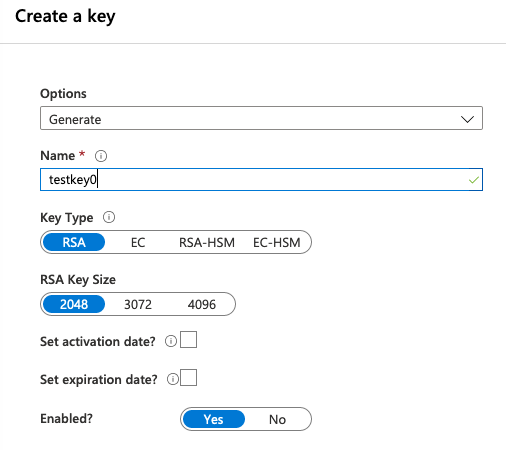This screenshot has width=506, height=450.
Task: Open the Options dropdown showing Generate
Action: coord(261,118)
